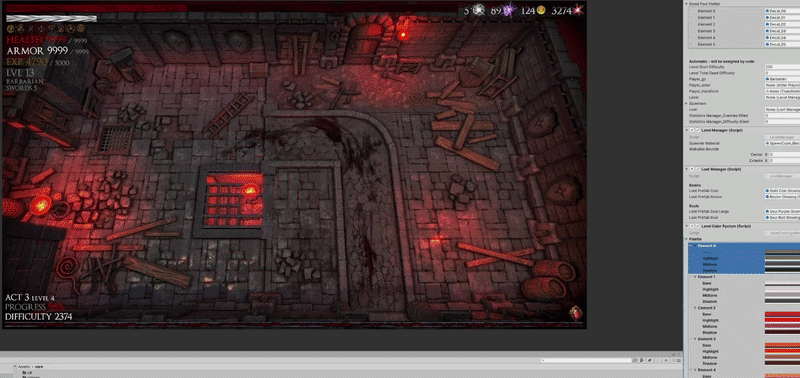800x378 pixels.
Task: Click the red soul icon beside 3274
Action: 578,10
